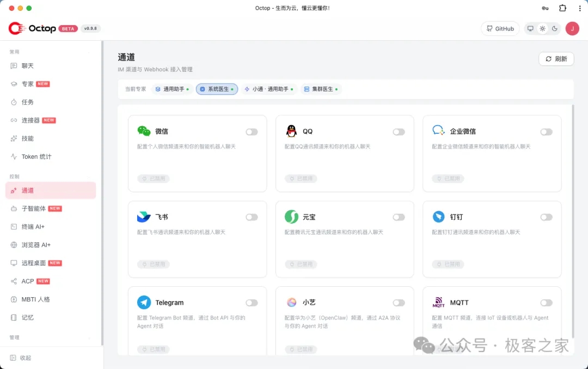Image resolution: width=588 pixels, height=369 pixels.
Task: Click the 钉钉 DingTalk logo icon
Action: pyautogui.click(x=438, y=217)
